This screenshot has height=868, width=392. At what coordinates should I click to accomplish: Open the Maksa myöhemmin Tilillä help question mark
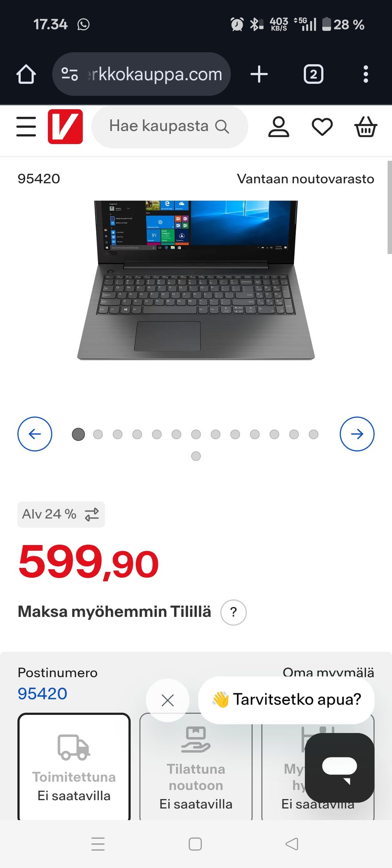pyautogui.click(x=234, y=612)
